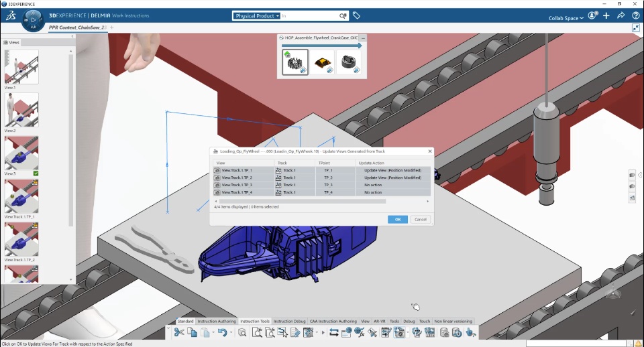The width and height of the screenshot is (644, 347).
Task: Select the grey ring part thumbnail in the HOP panel
Action: click(x=349, y=62)
